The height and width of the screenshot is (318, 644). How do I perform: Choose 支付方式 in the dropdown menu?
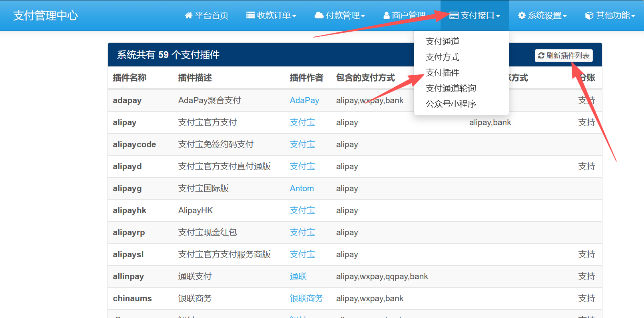click(x=442, y=57)
